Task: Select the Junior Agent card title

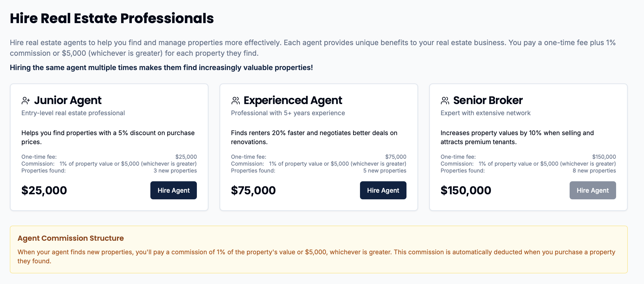Action: click(x=68, y=100)
